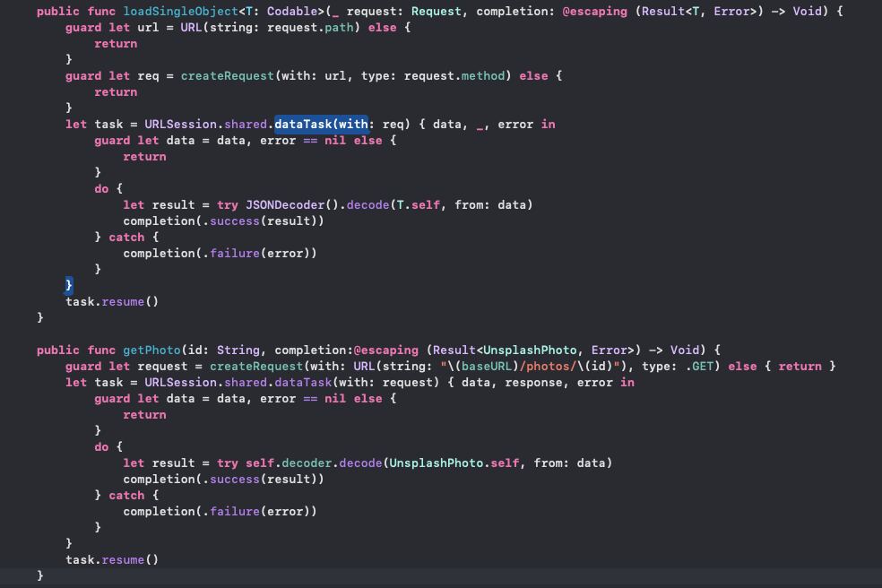Screen dimensions: 882x588
Task: Click request.method in the createRequest call
Action: pos(454,76)
